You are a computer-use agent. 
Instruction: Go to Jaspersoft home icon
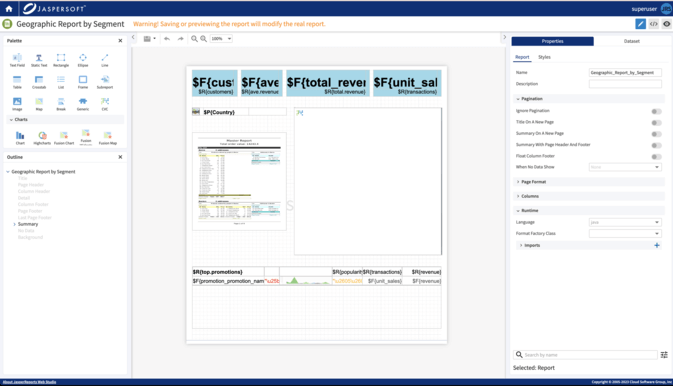click(9, 9)
